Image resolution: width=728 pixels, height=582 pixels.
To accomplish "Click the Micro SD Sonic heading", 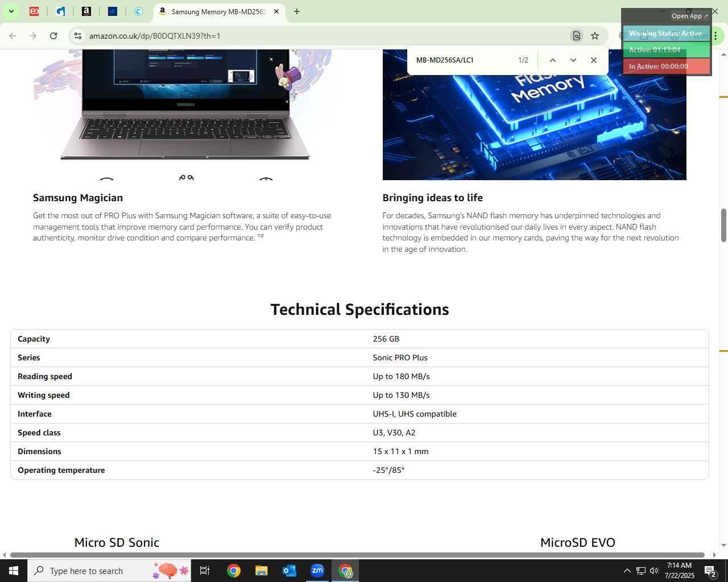I will tap(117, 542).
